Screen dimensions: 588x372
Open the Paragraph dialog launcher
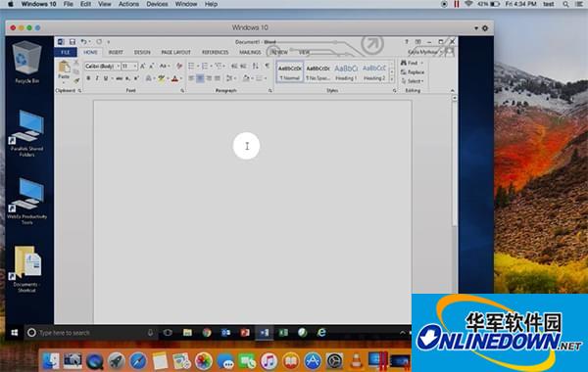[270, 91]
